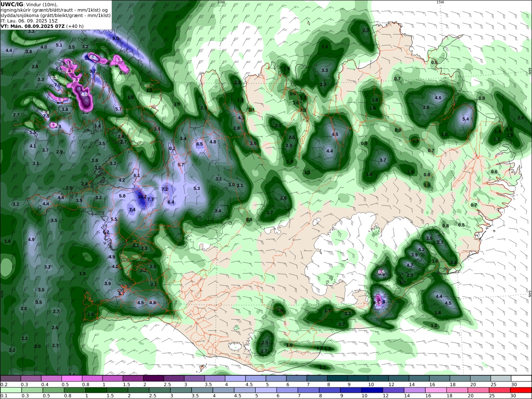Select the 0.4 label on the upper legend

tap(45, 385)
